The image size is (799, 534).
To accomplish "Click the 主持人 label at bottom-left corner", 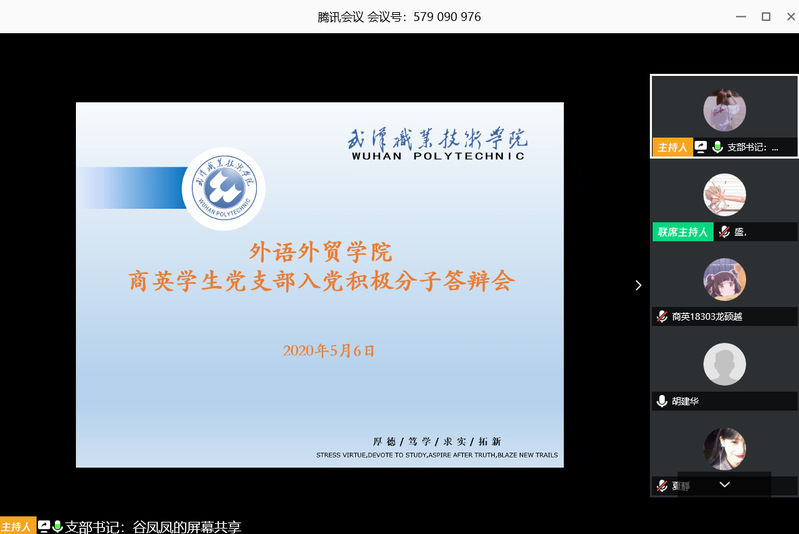I will pyautogui.click(x=17, y=526).
